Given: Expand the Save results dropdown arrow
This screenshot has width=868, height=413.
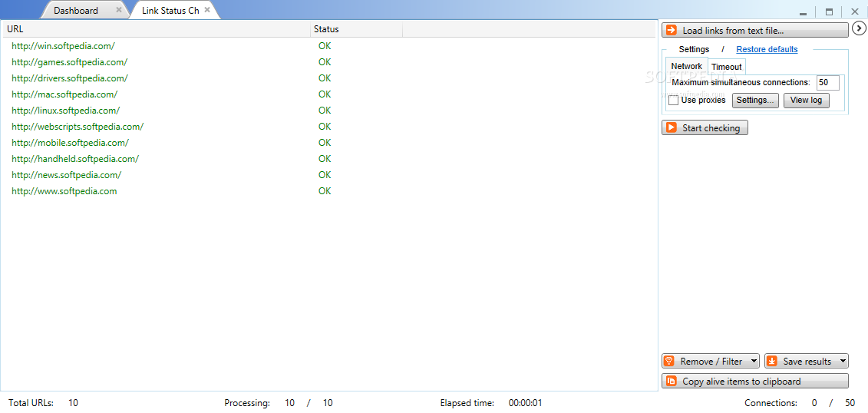Looking at the screenshot, I should pyautogui.click(x=842, y=361).
